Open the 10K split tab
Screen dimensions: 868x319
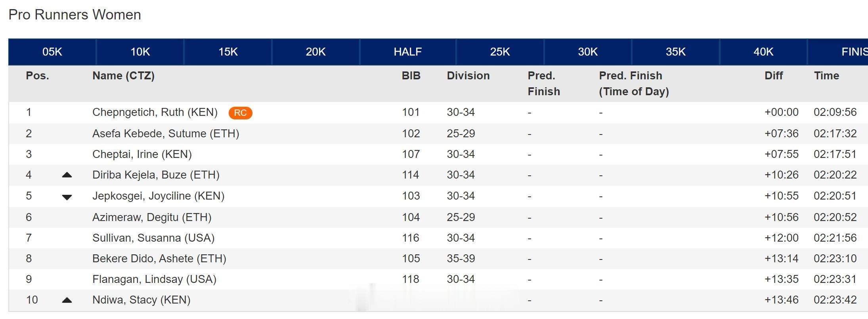(140, 52)
